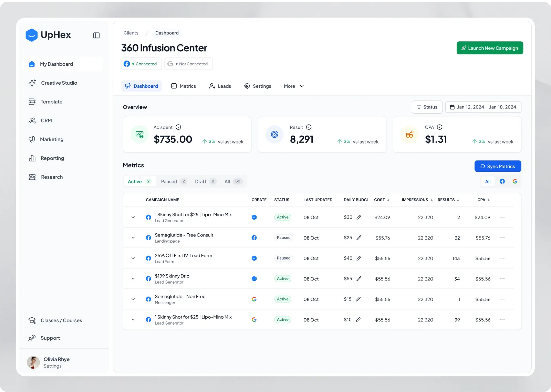The image size is (551, 392).
Task: Expand the Semaglutide - Free Consult row
Action: point(133,237)
